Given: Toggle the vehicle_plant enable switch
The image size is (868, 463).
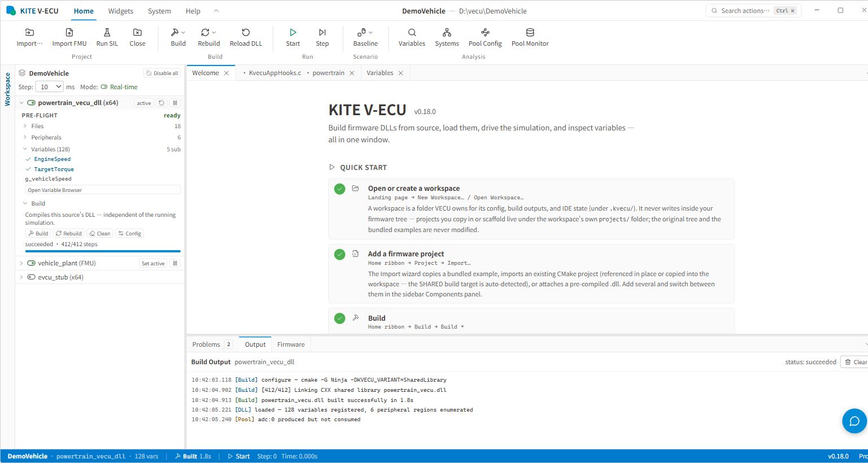Looking at the screenshot, I should pyautogui.click(x=32, y=263).
